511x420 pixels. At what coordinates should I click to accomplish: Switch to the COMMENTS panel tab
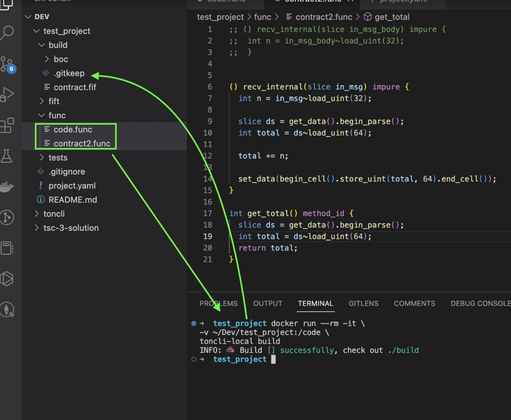pos(415,303)
